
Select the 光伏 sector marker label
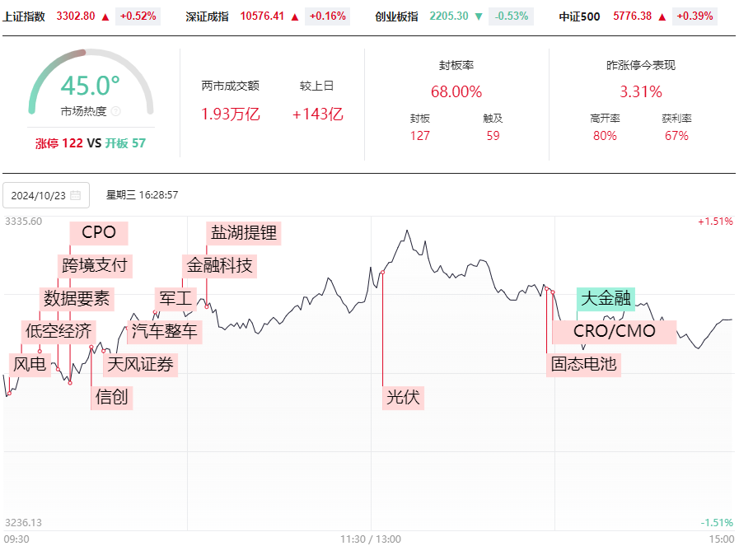pos(403,397)
